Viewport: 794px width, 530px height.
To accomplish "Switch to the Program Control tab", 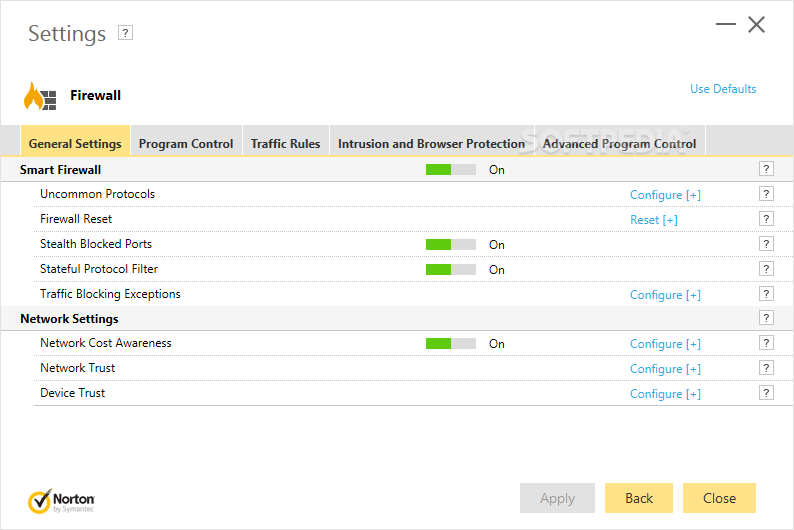I will pos(186,144).
